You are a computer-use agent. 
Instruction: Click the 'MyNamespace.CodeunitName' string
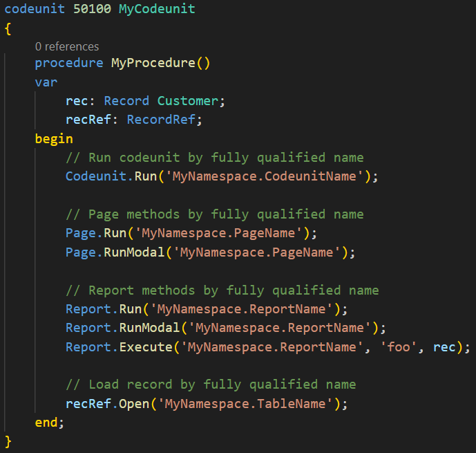[265, 176]
